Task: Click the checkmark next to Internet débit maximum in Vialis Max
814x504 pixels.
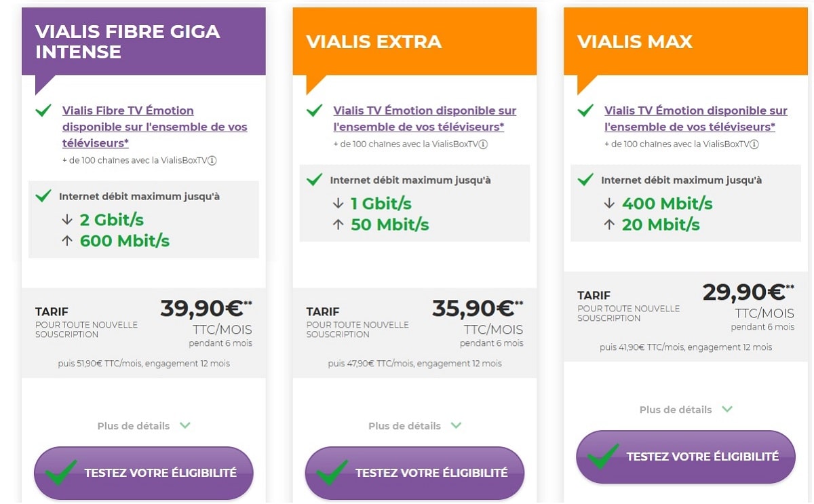Action: [585, 179]
